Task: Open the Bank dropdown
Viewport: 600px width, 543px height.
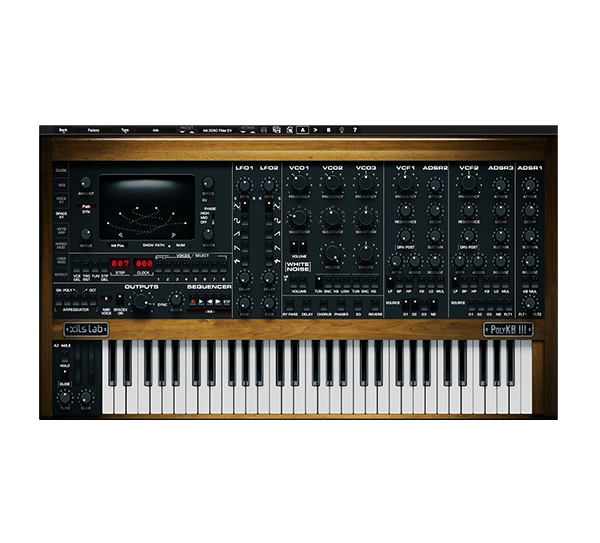Action: pyautogui.click(x=63, y=130)
